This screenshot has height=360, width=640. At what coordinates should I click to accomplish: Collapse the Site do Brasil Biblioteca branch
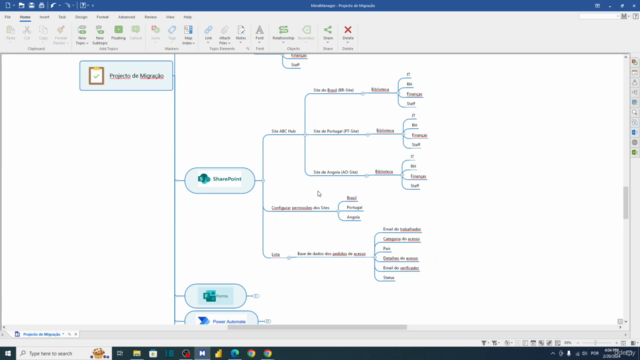pos(362,93)
